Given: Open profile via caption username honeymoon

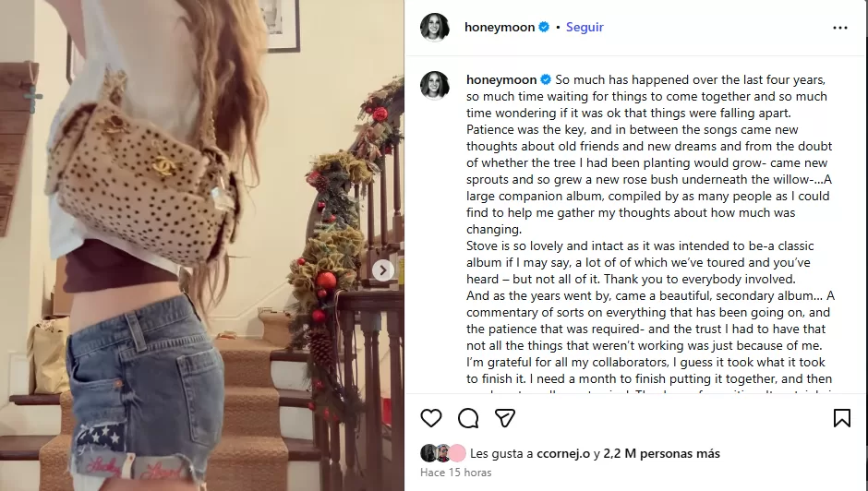Looking at the screenshot, I should (501, 79).
